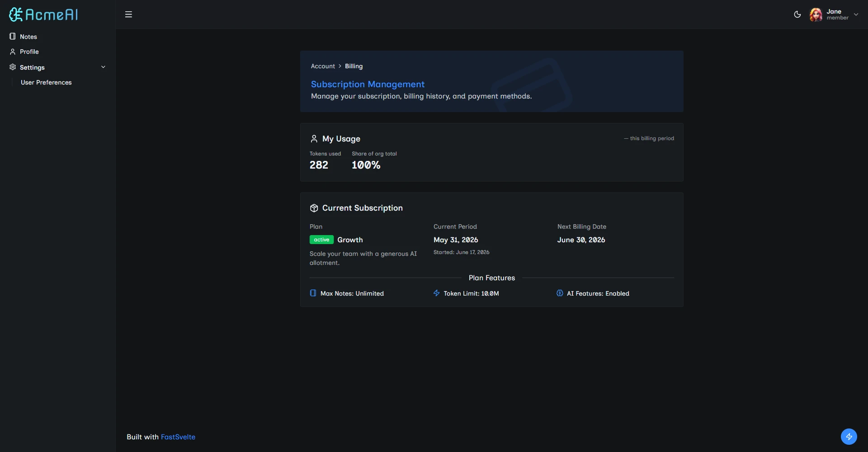Go to Profile in the sidebar

coord(58,52)
